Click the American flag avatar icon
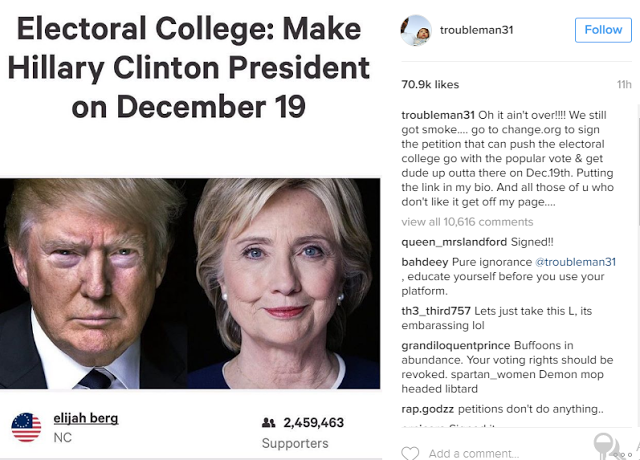640x460 pixels. coord(27,427)
